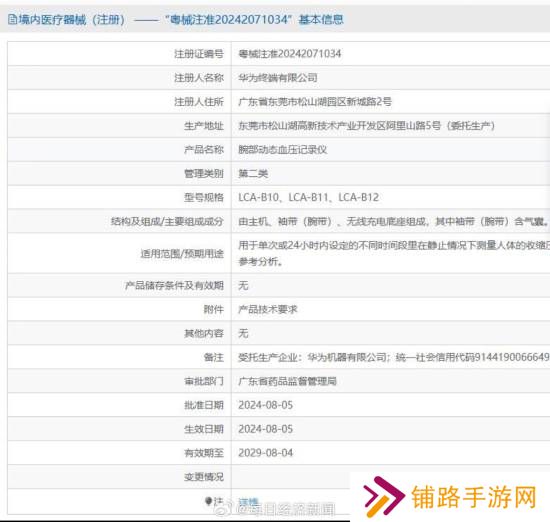Click the bullet icon before 注 label
The image size is (550, 522).
click(x=209, y=501)
